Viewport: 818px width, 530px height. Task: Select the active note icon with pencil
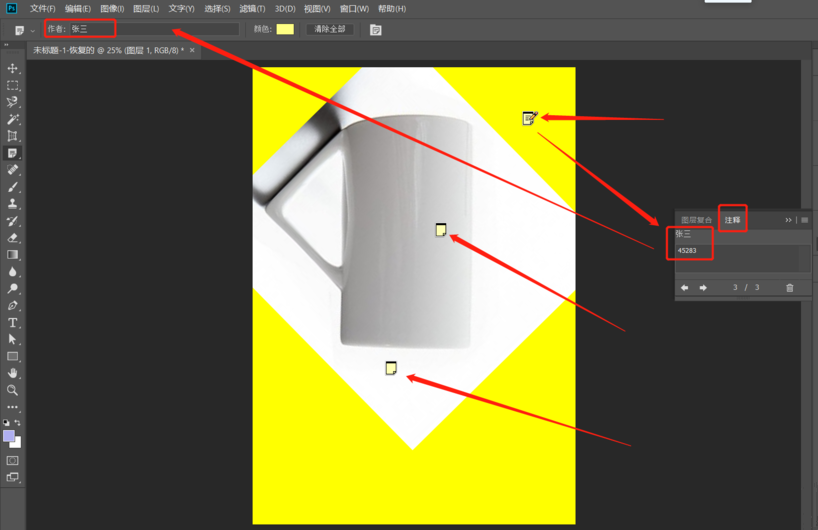530,118
